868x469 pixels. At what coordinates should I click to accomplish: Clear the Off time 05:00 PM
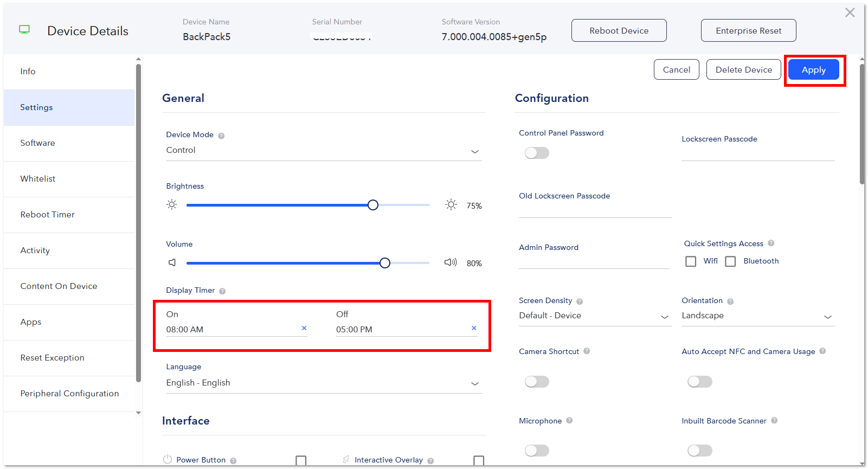click(x=474, y=328)
